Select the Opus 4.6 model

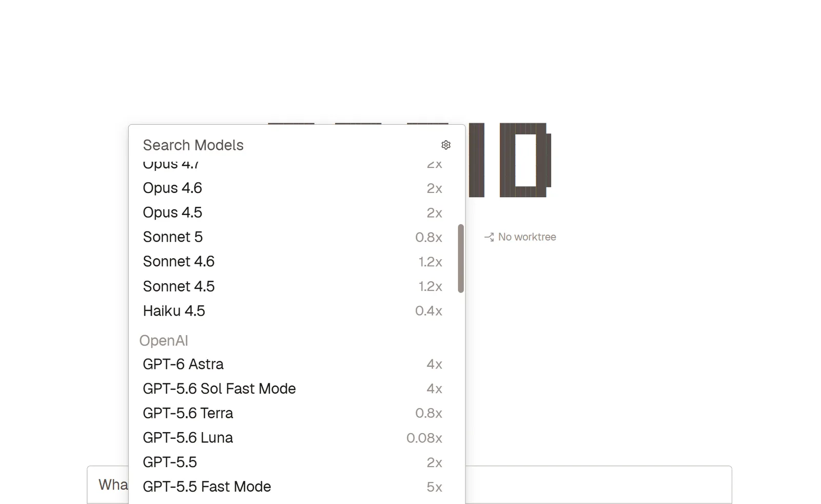point(292,188)
